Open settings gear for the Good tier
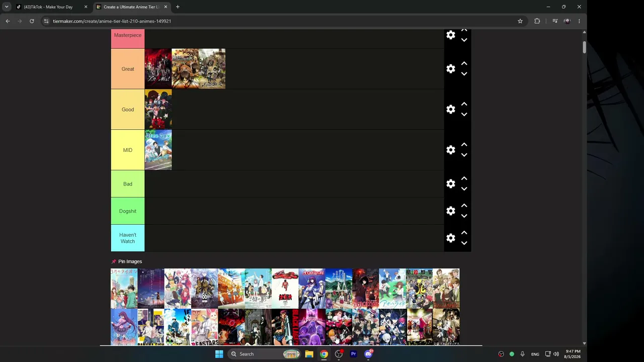644x362 pixels. click(x=451, y=110)
